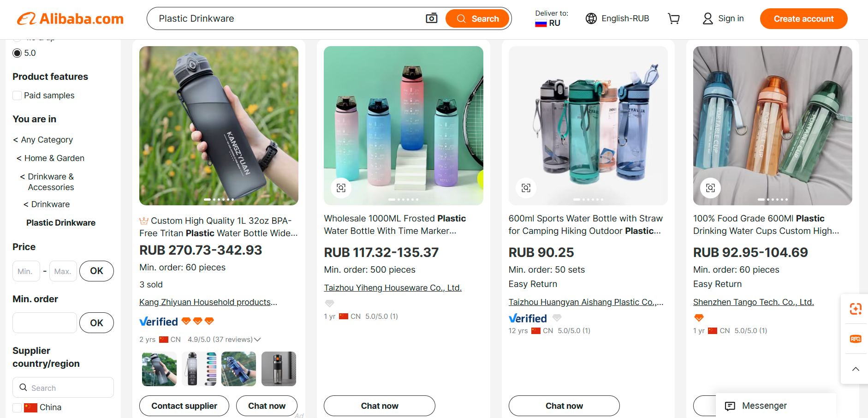
Task: Click the camera image search icon
Action: (431, 18)
